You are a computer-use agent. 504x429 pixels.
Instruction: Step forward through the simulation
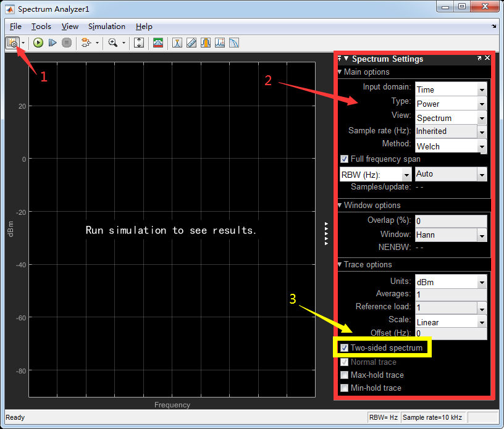pos(52,43)
